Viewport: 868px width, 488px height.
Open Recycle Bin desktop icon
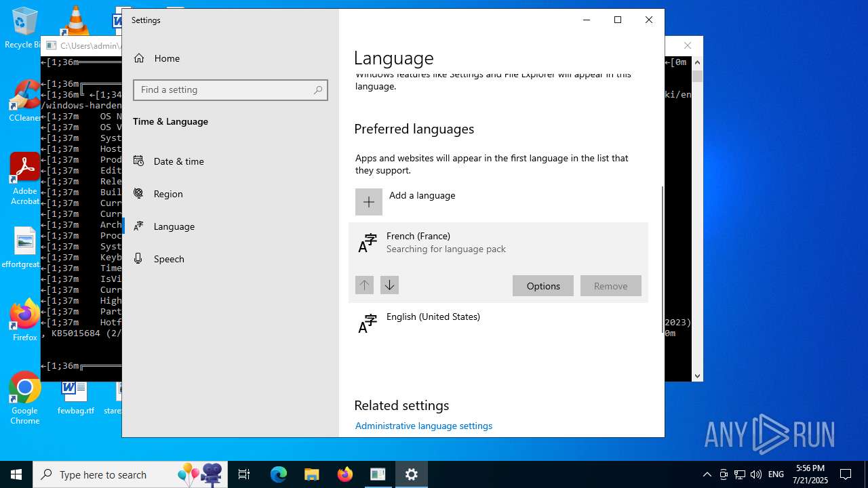pyautogui.click(x=24, y=28)
